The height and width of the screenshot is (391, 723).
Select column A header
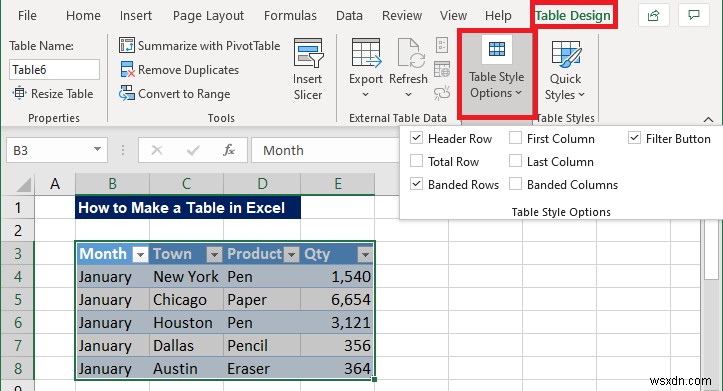[55, 184]
